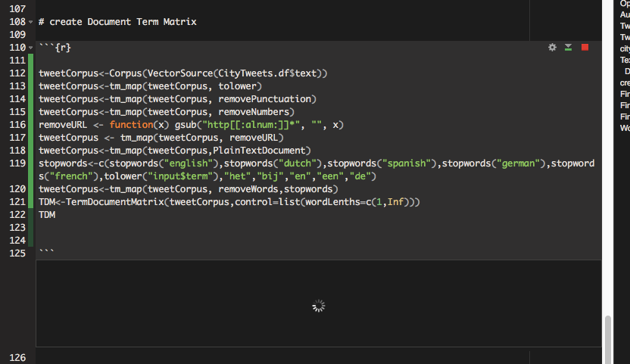Stop the running chunk (red square)
The image size is (630, 364).
585,48
